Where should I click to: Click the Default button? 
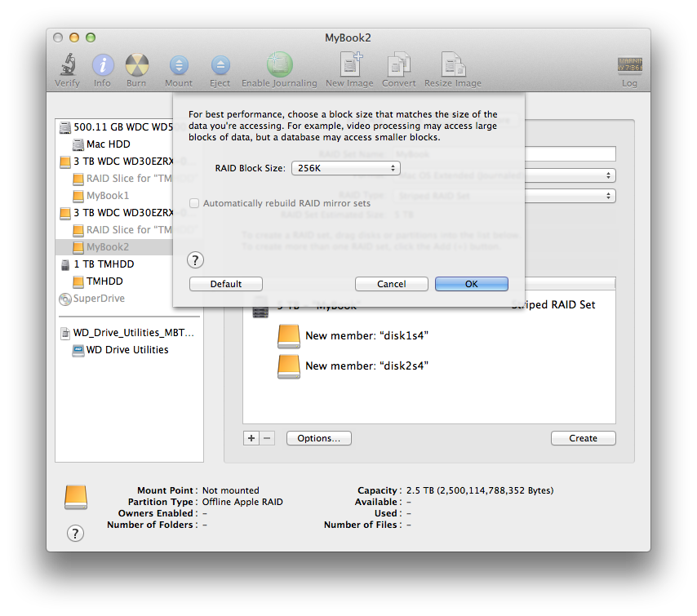pos(226,284)
